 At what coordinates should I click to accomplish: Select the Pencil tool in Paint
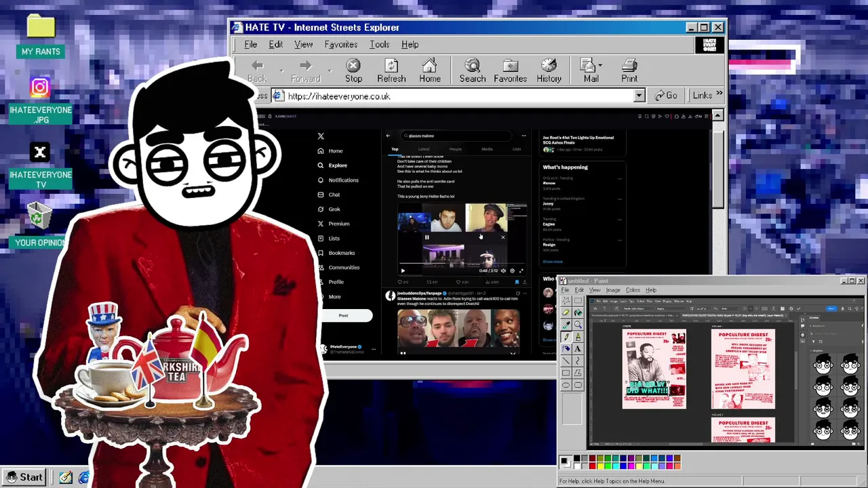[x=566, y=337]
